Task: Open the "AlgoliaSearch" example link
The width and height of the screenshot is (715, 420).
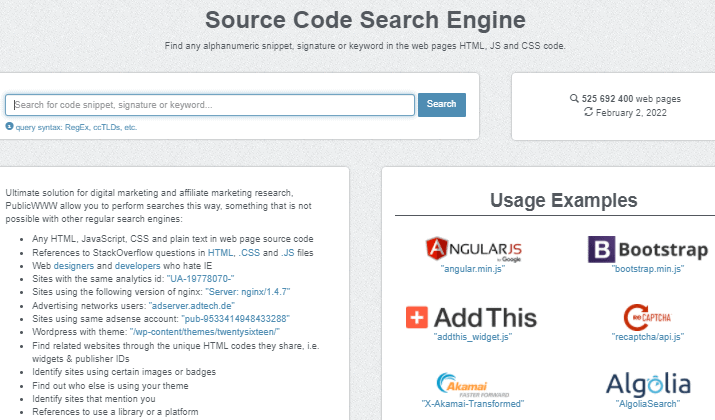Action: [x=647, y=403]
